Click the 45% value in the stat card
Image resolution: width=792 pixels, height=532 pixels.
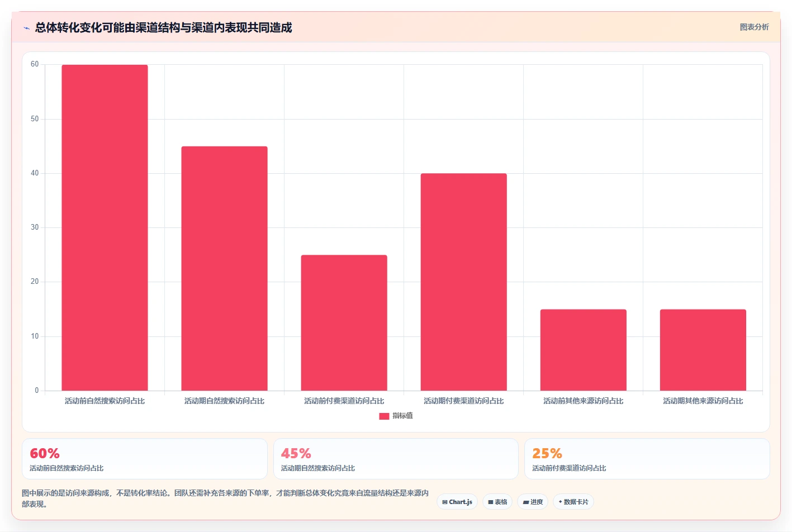pos(296,453)
